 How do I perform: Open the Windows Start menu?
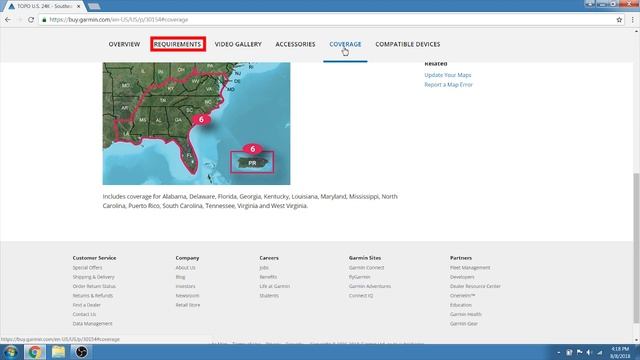point(10,352)
